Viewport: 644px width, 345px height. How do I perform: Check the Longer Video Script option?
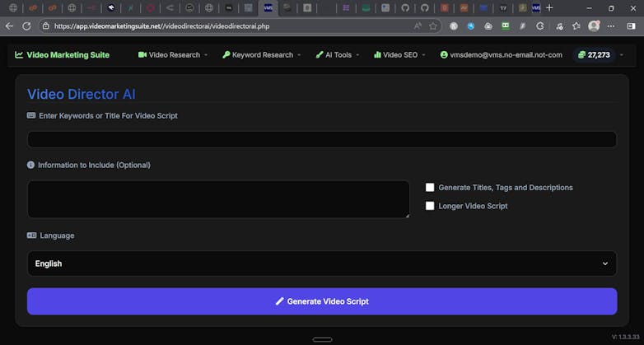[x=430, y=206]
